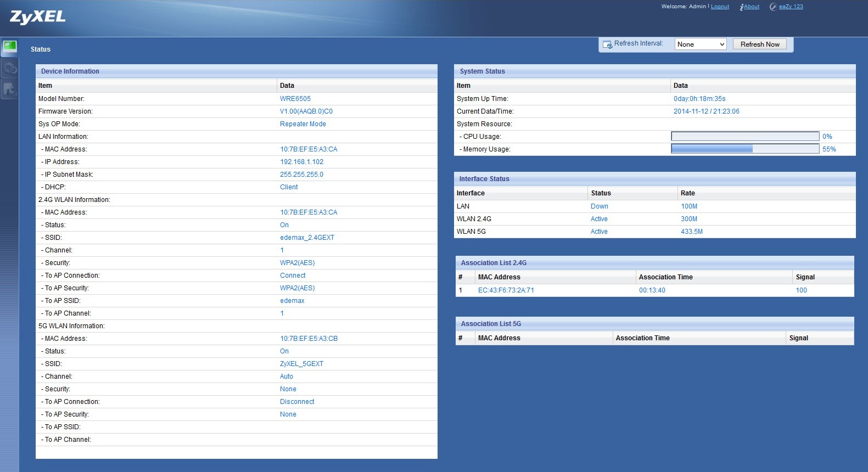Click the To AP SSID edemax

point(292,301)
